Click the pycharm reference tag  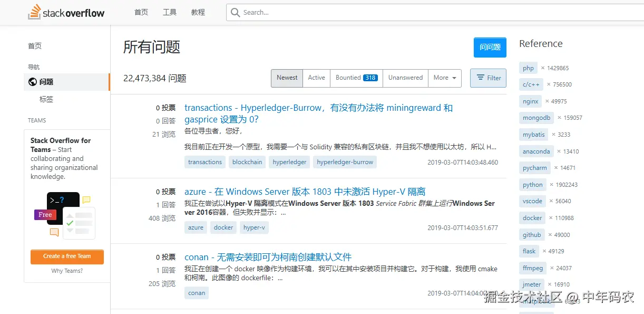535,168
